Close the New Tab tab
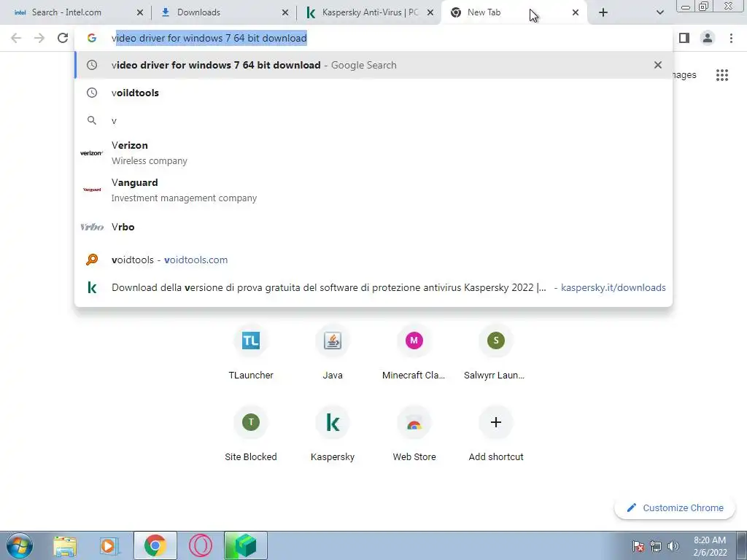 [576, 13]
